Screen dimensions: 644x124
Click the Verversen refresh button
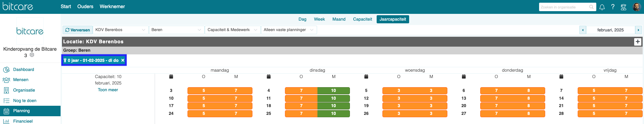click(77, 30)
